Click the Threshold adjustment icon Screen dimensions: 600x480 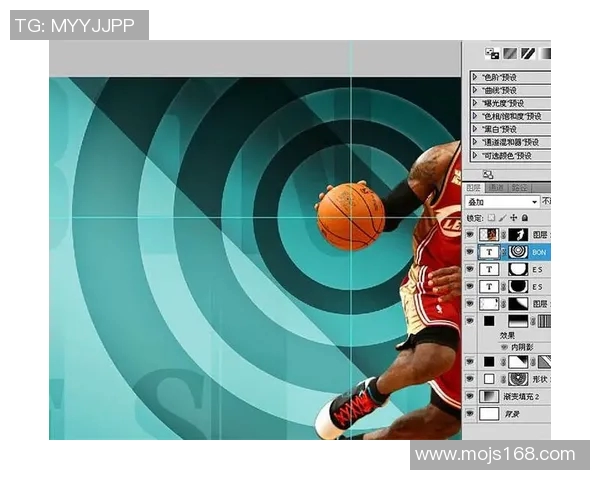pos(527,54)
